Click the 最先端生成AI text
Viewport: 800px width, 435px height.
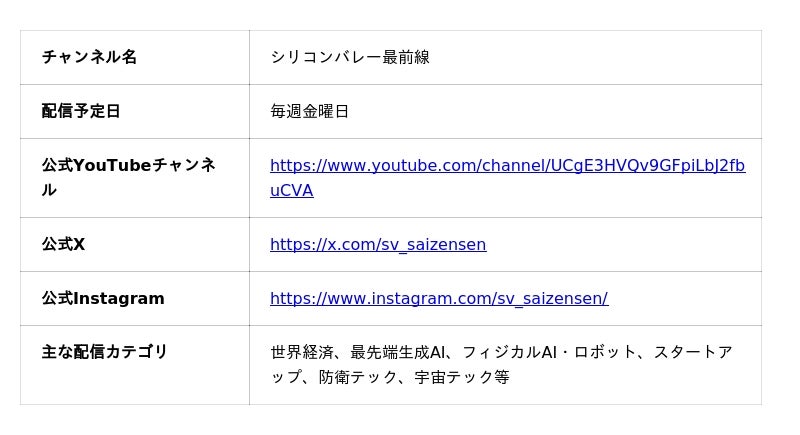397,352
